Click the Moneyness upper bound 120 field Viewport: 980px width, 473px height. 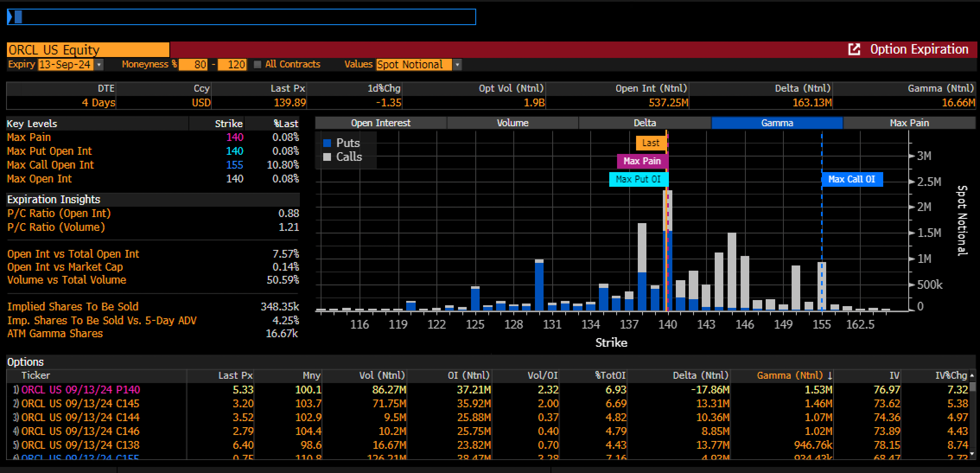(232, 65)
